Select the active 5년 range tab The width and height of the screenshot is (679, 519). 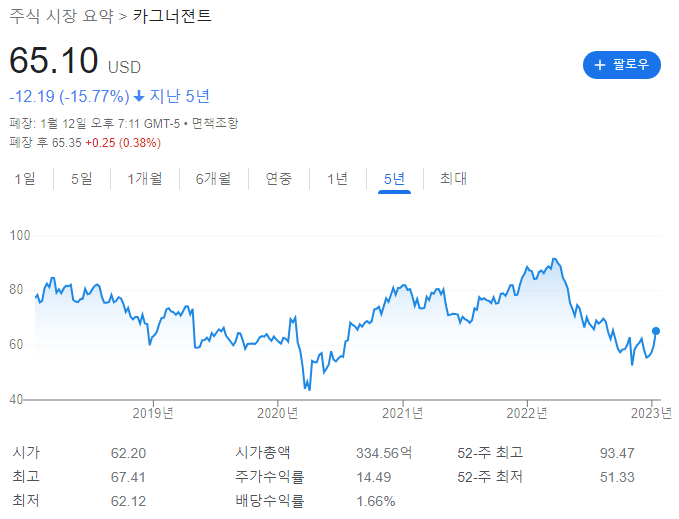pos(394,178)
